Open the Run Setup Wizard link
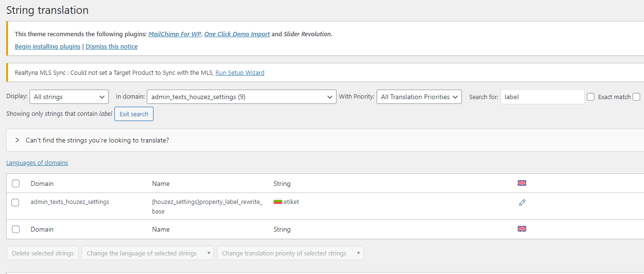The height and width of the screenshot is (274, 644). click(x=240, y=73)
